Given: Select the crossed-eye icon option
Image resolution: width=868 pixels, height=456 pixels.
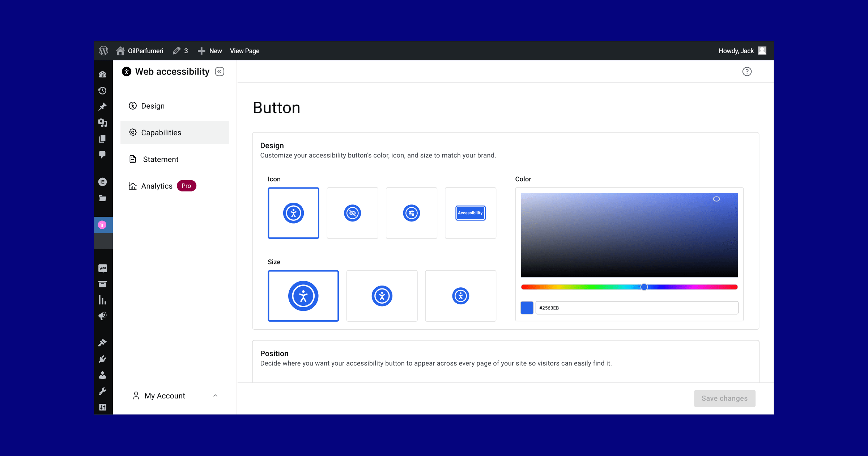Looking at the screenshot, I should click(x=352, y=213).
